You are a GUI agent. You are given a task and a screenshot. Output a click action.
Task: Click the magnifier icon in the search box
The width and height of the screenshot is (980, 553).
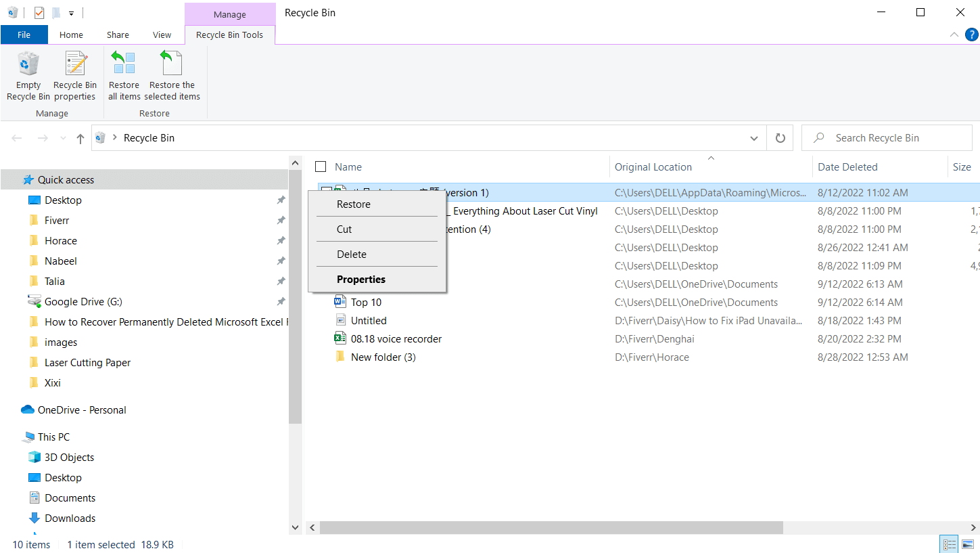[x=819, y=138]
